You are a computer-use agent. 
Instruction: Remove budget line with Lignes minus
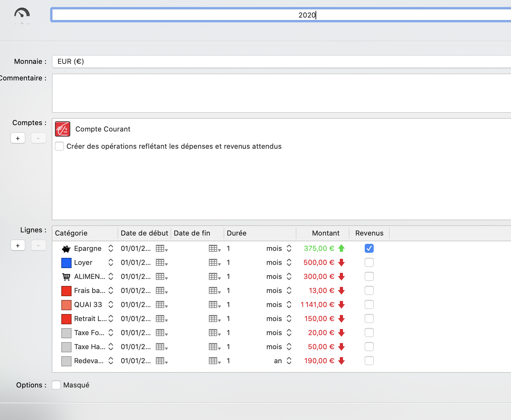coord(38,245)
